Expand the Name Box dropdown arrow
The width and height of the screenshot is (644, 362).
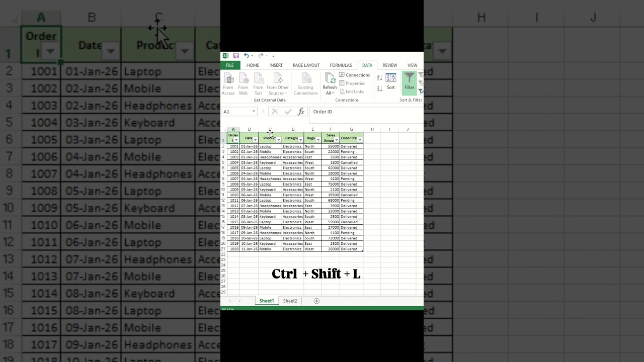(x=254, y=112)
